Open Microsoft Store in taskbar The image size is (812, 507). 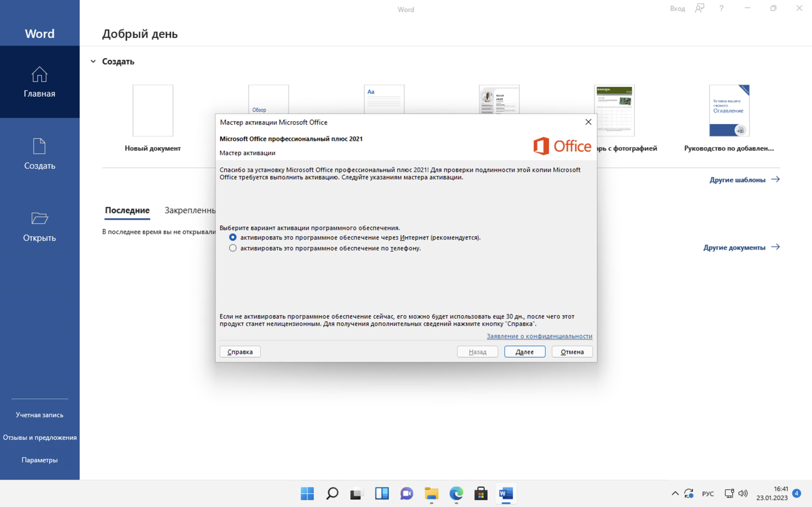tap(481, 493)
